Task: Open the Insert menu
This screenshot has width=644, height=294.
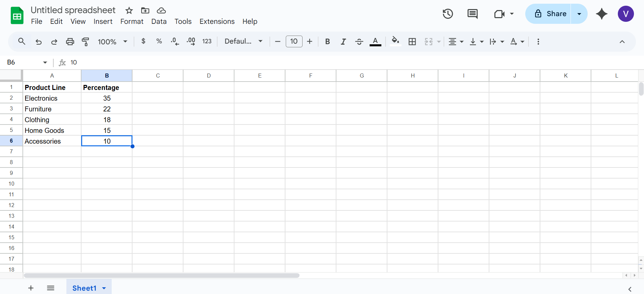Action: coord(103,21)
